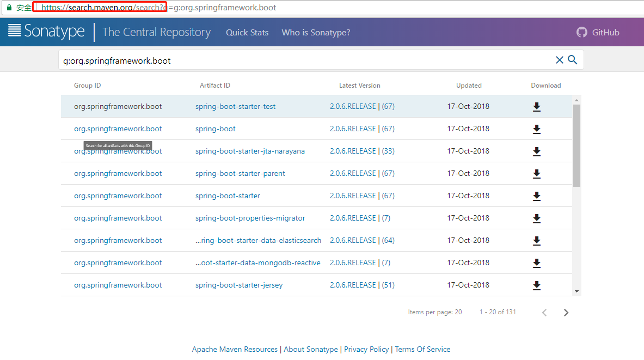Download the data-mongodb-reactive starter artifact
Viewport: 644px width, 360px height.
[536, 263]
